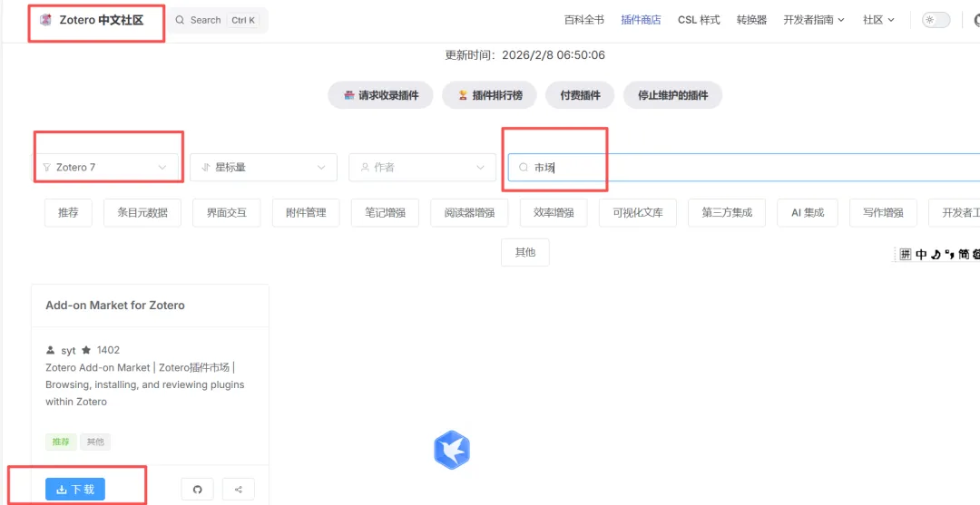This screenshot has width=980, height=505.
Task: Click the green 推荐 tag on the card
Action: pyautogui.click(x=61, y=442)
